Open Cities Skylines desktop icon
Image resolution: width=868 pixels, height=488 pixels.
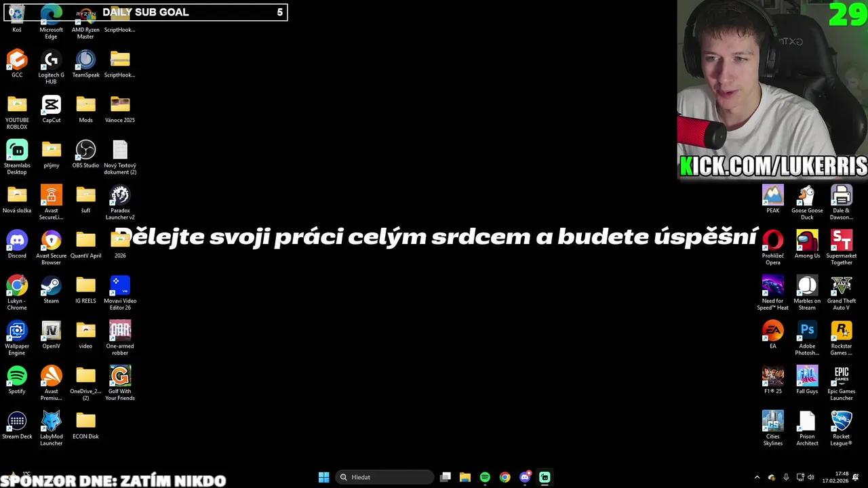772,421
